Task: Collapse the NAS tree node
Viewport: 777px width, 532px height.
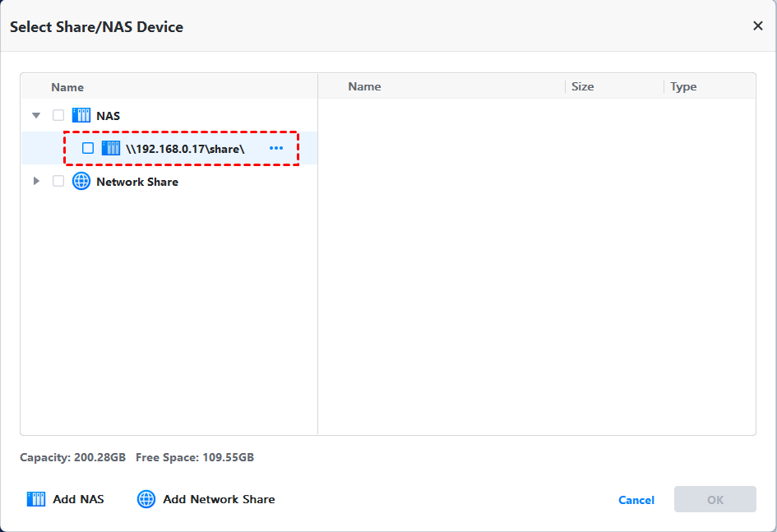Action: pos(36,116)
